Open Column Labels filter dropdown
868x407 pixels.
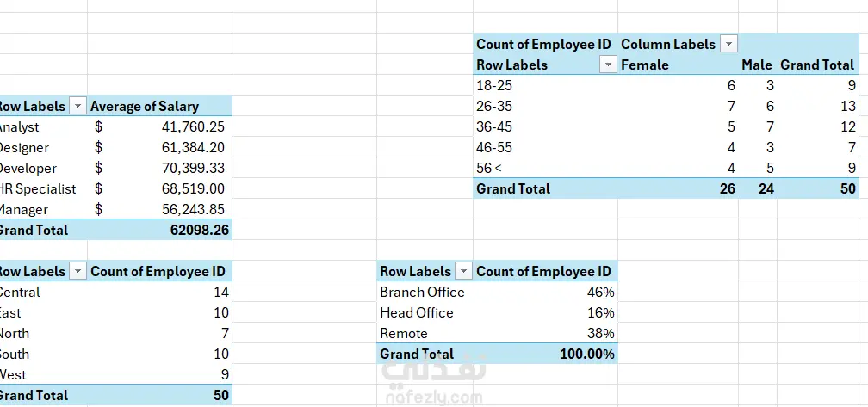point(729,44)
